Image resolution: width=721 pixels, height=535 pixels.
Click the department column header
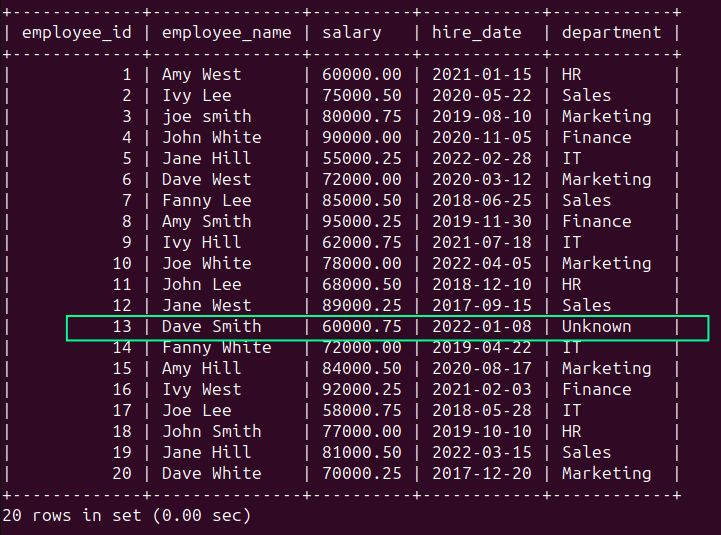tap(611, 32)
